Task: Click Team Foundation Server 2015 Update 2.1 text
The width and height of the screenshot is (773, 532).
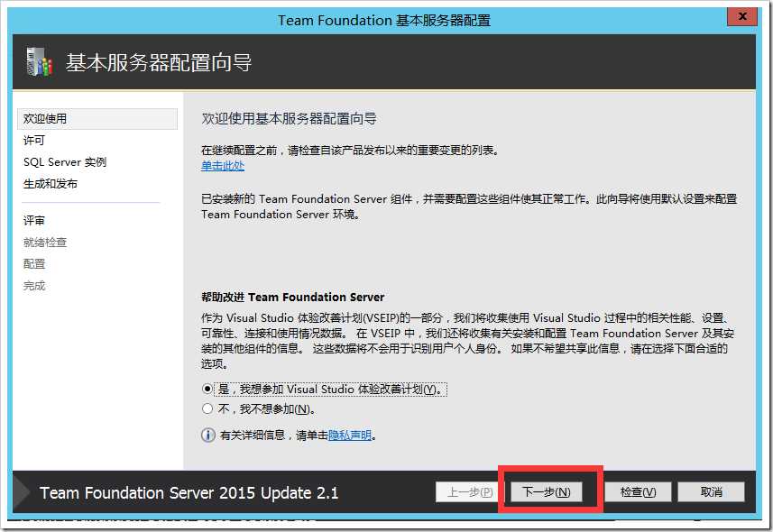Action: pyautogui.click(x=189, y=493)
